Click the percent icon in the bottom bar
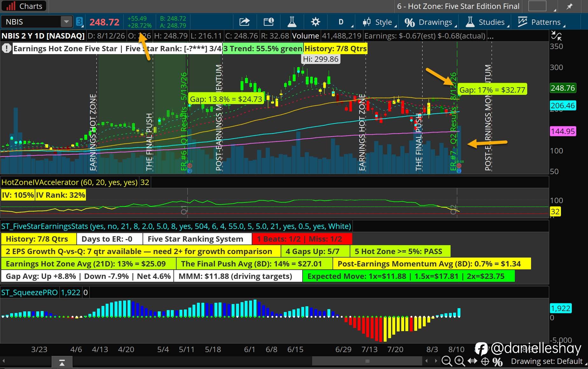Viewport: 588px width, 369px height. coord(498,362)
